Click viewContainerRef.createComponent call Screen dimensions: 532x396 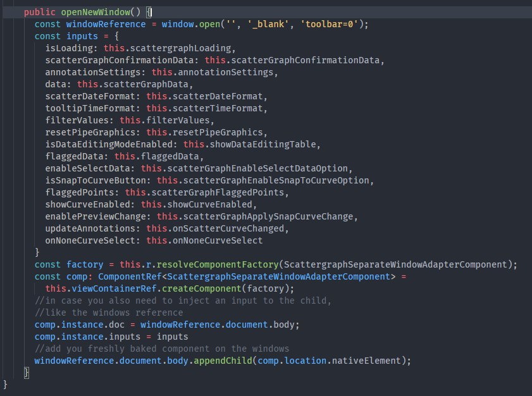(x=156, y=288)
